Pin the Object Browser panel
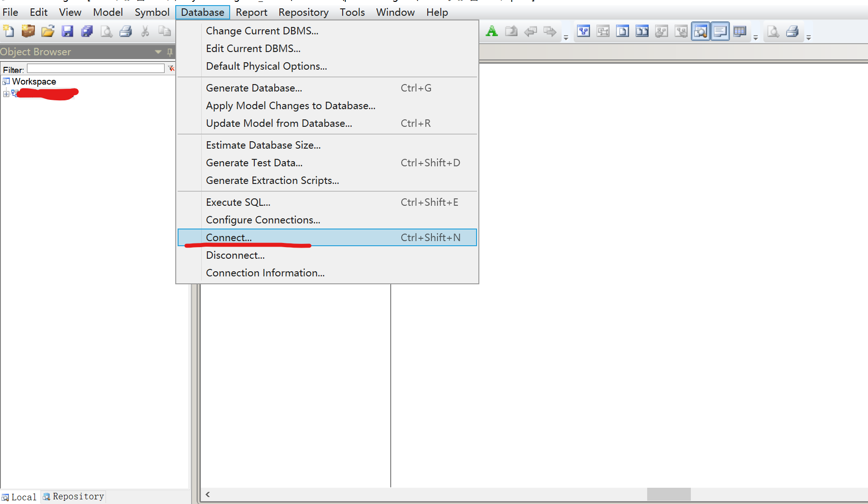Image resolution: width=868 pixels, height=504 pixels. [x=170, y=52]
